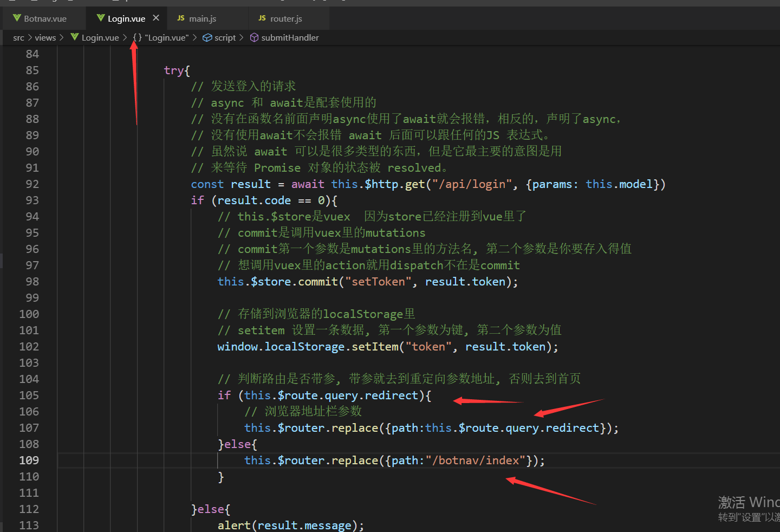Click the comment on line 86

(243, 87)
